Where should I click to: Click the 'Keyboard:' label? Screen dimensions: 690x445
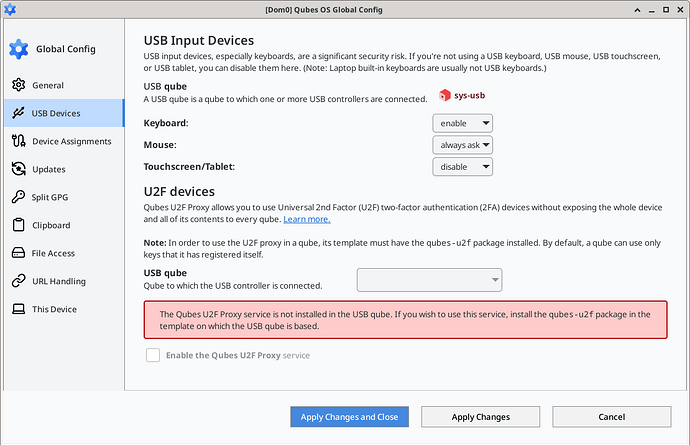(166, 123)
